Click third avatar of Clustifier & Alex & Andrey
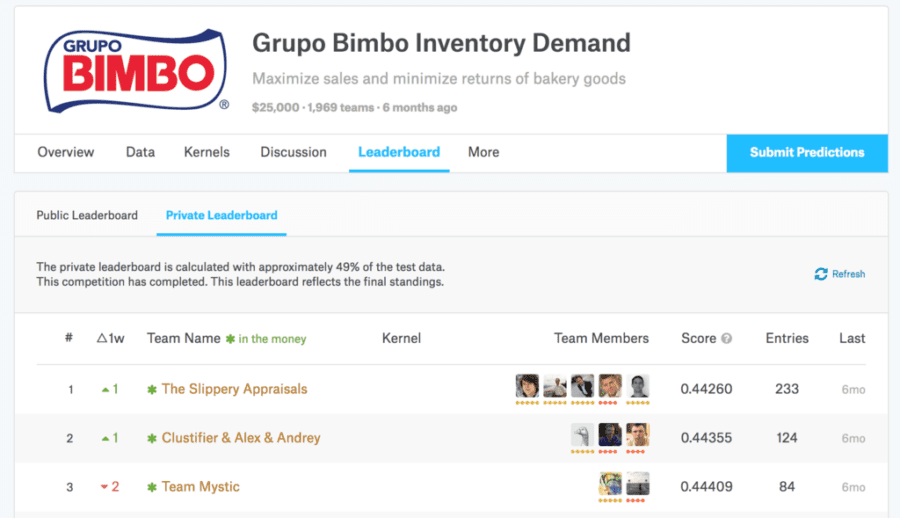900x518 pixels. click(x=637, y=435)
